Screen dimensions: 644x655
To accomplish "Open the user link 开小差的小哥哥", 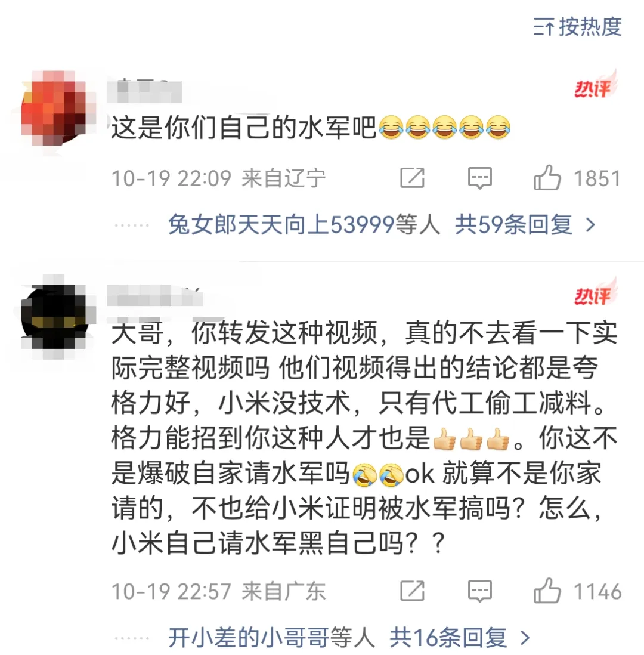I will pyautogui.click(x=249, y=638).
